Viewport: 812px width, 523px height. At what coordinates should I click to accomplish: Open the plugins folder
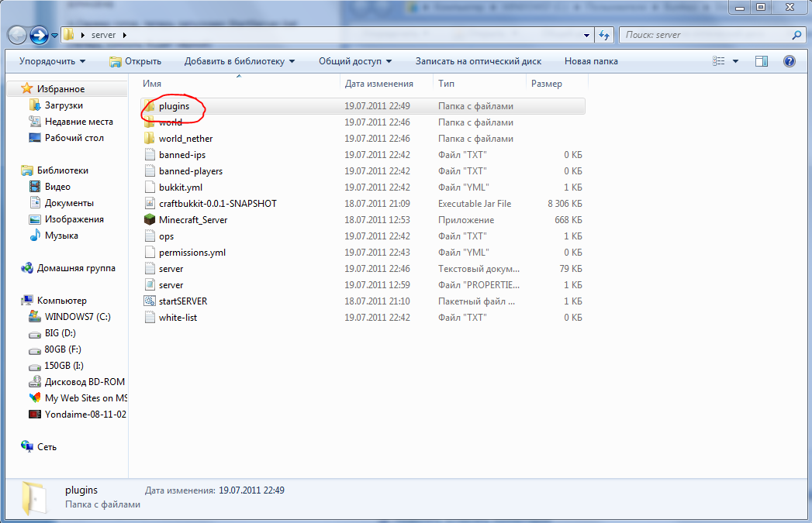click(x=174, y=106)
